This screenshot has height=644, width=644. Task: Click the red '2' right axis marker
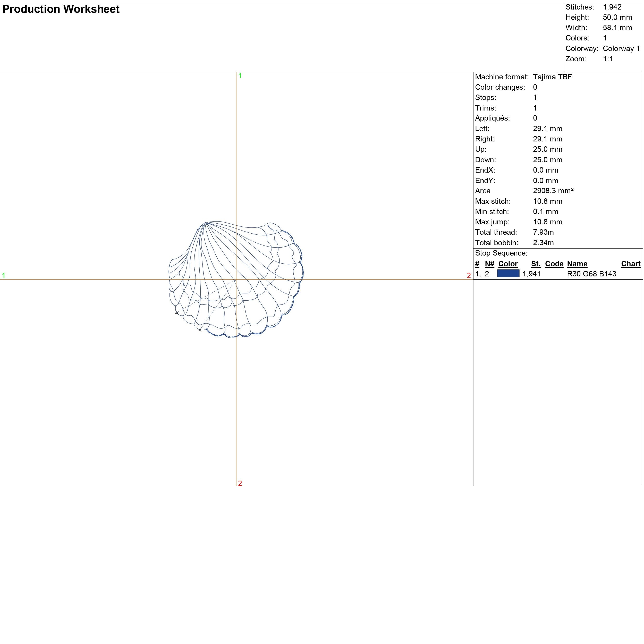click(469, 276)
